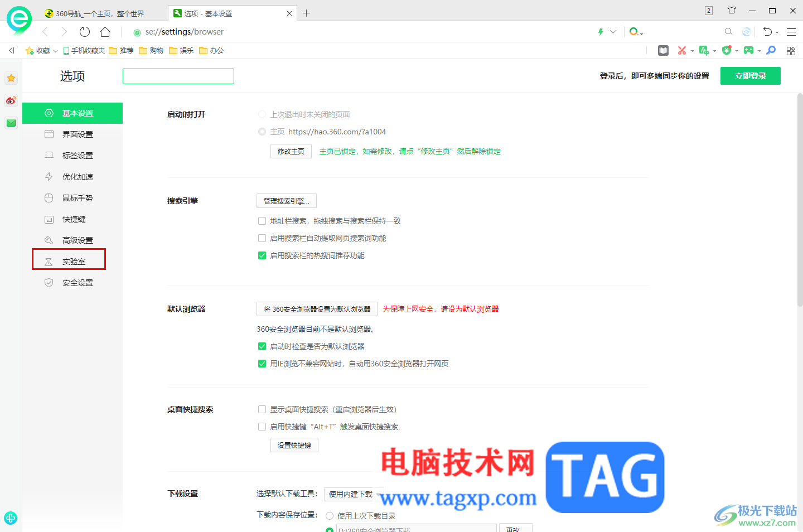Expand address bar dropdown chevron
This screenshot has width=803, height=532.
click(x=613, y=32)
